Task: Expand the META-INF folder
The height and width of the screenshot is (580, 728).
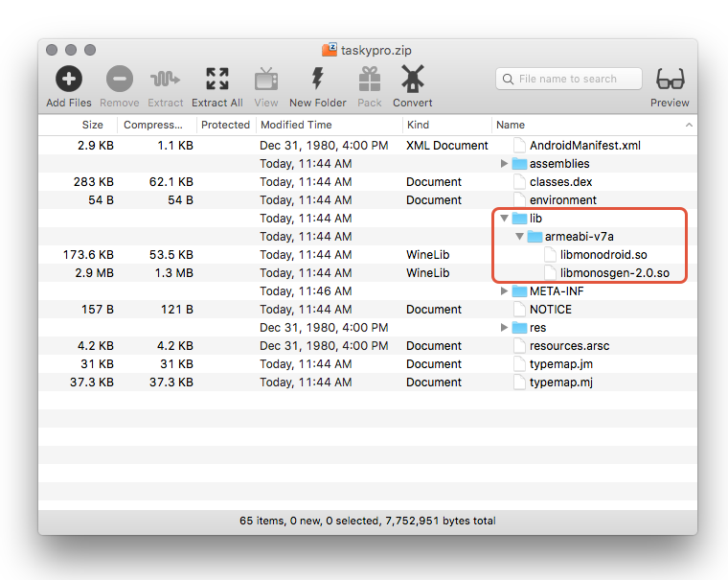Action: pyautogui.click(x=505, y=291)
